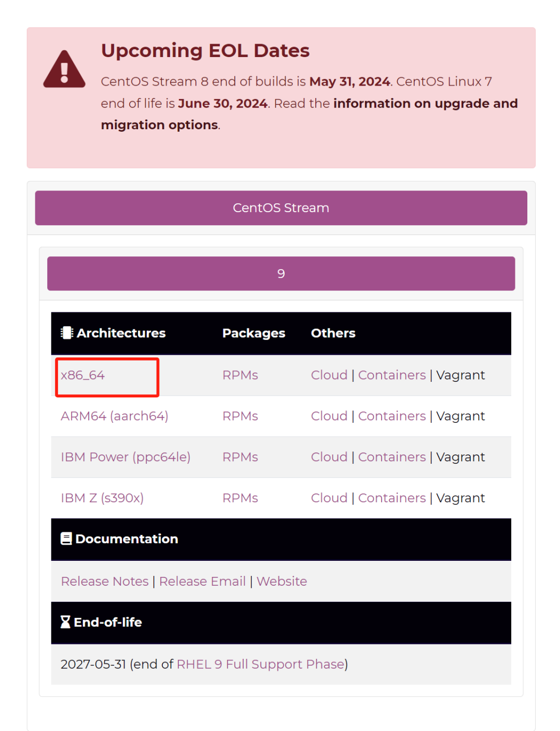Image resolution: width=560 pixels, height=731 pixels.
Task: Toggle the version 9 accordion bar
Action: pos(281,273)
